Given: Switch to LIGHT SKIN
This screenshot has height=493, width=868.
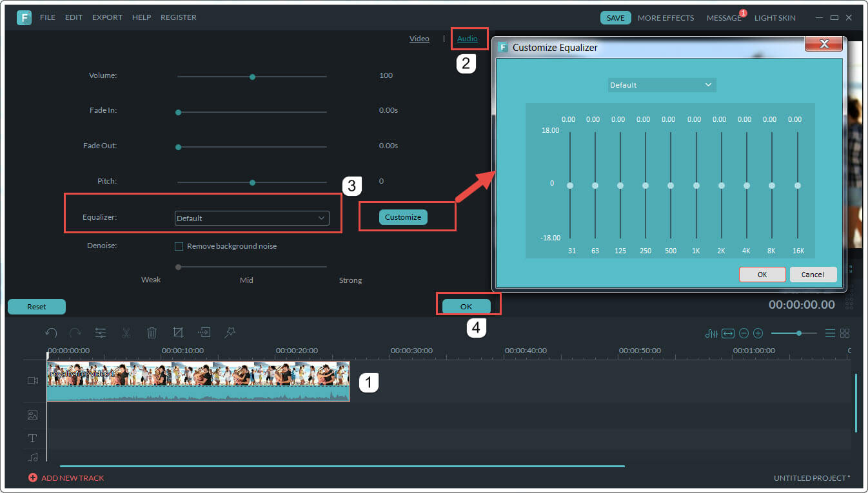Looking at the screenshot, I should pyautogui.click(x=775, y=18).
